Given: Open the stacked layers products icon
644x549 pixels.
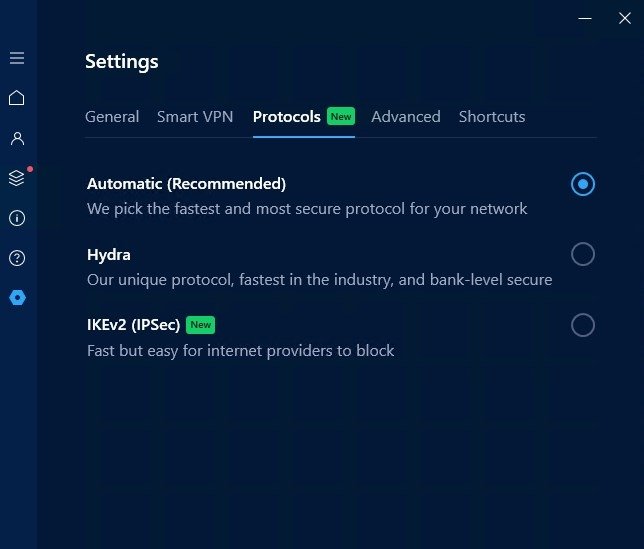Looking at the screenshot, I should tap(17, 178).
